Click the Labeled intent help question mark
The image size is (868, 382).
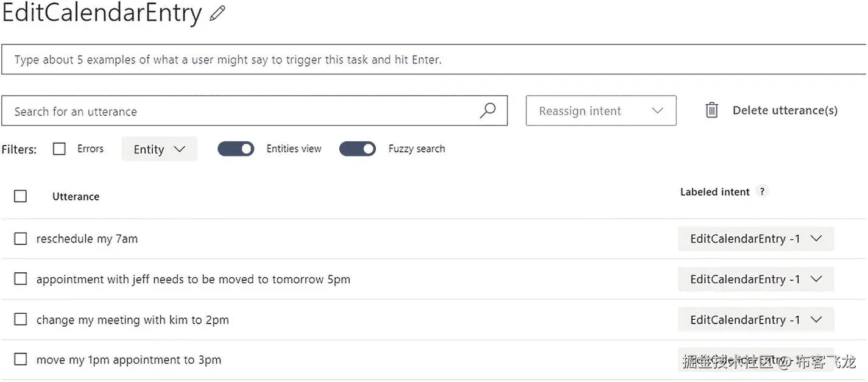point(761,191)
